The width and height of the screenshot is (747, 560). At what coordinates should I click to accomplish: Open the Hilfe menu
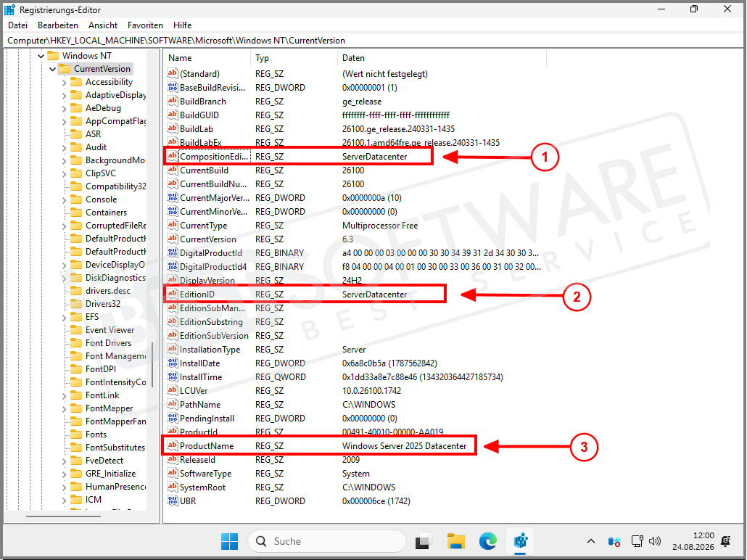coord(183,25)
